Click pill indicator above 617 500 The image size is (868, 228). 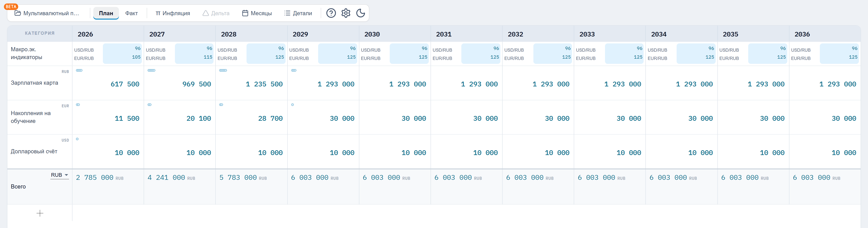[79, 71]
